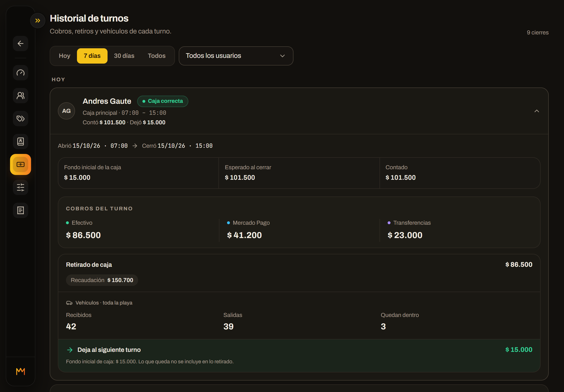Click the 9 cierres counter
Screen dimensions: 564x392
[537, 33]
